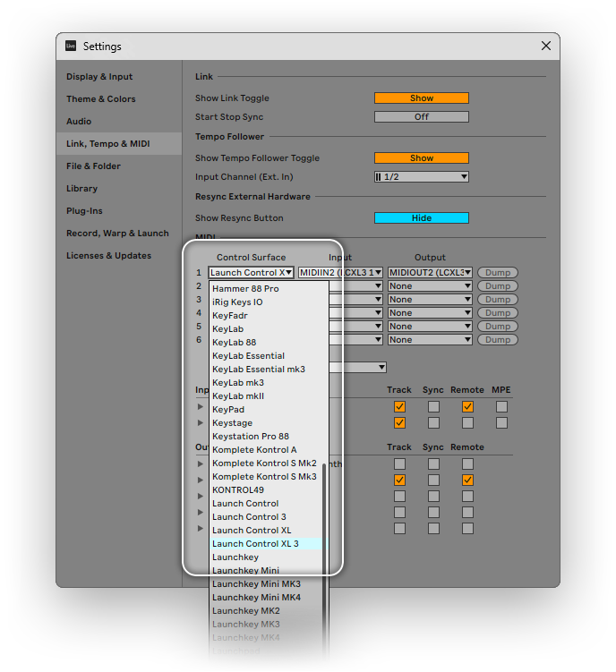Image resolution: width=616 pixels, height=672 pixels.
Task: Open the Output dropdown in row 5
Action: click(x=430, y=327)
